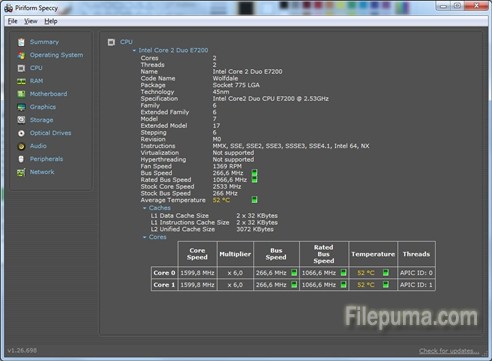
Task: Click the Package value Socket 775 LGA
Action: pyautogui.click(x=236, y=85)
